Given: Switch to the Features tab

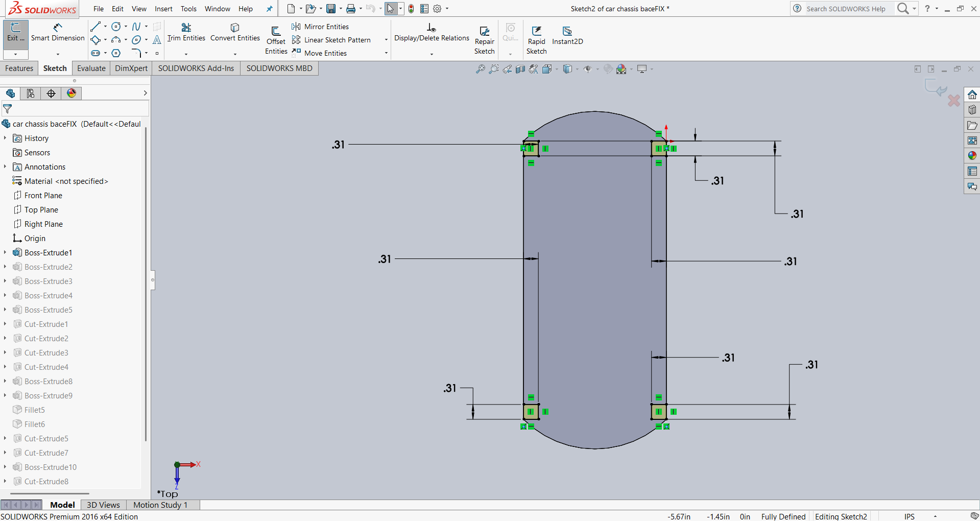Looking at the screenshot, I should point(19,68).
